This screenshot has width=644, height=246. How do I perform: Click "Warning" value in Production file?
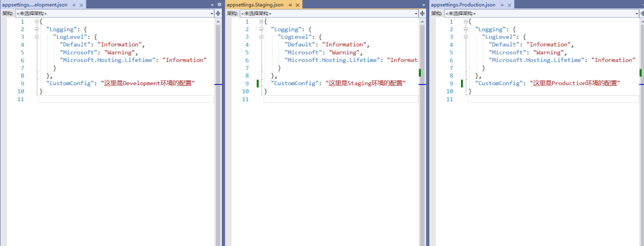click(x=548, y=52)
